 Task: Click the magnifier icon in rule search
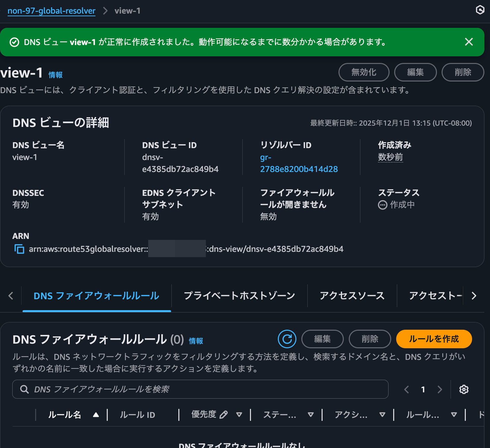pos(24,389)
